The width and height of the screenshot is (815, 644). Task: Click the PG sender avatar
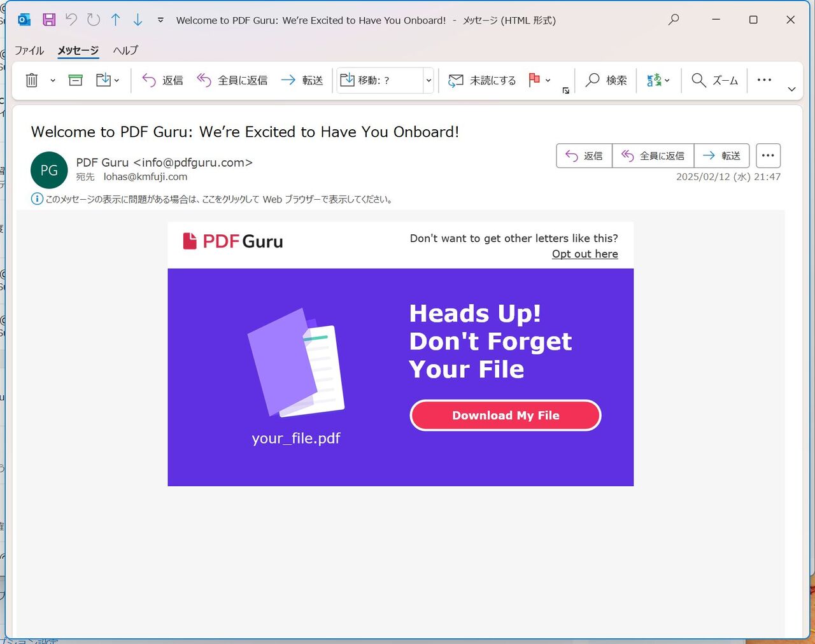tap(49, 170)
